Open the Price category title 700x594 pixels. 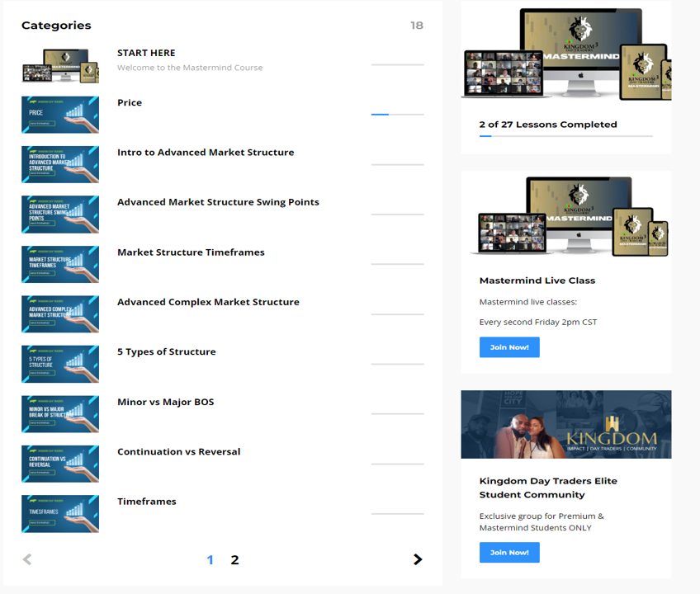click(x=130, y=102)
